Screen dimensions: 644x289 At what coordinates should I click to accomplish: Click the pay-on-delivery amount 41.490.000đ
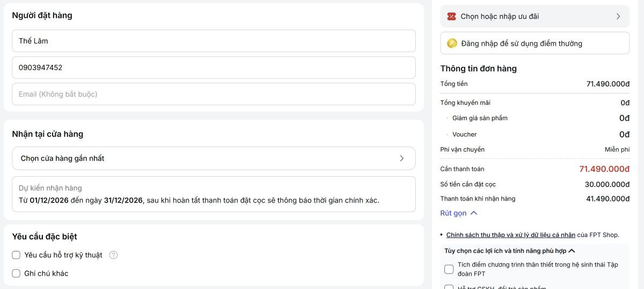pyautogui.click(x=608, y=199)
